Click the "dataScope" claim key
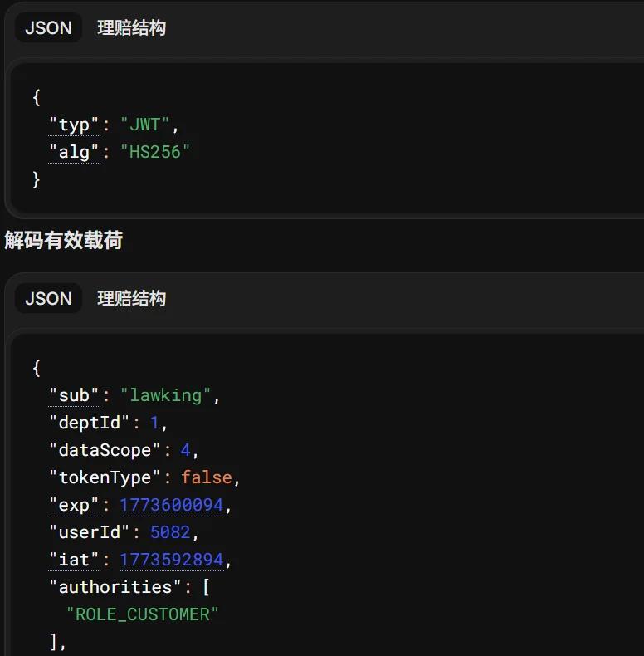The width and height of the screenshot is (644, 656). [x=105, y=450]
